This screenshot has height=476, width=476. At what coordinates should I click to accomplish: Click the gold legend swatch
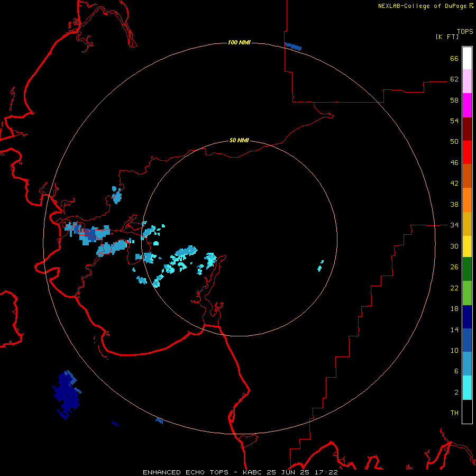[467, 224]
